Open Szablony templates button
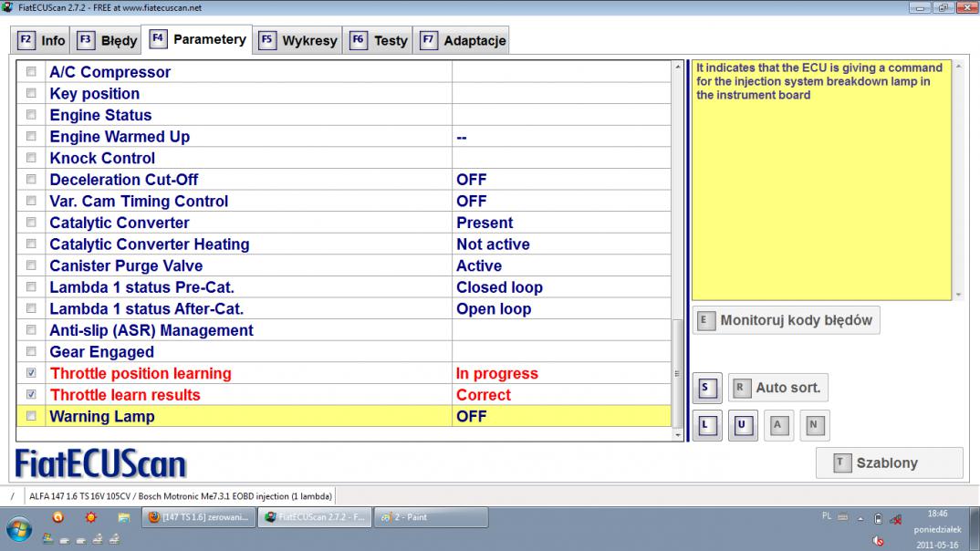The width and height of the screenshot is (980, 551). point(890,463)
